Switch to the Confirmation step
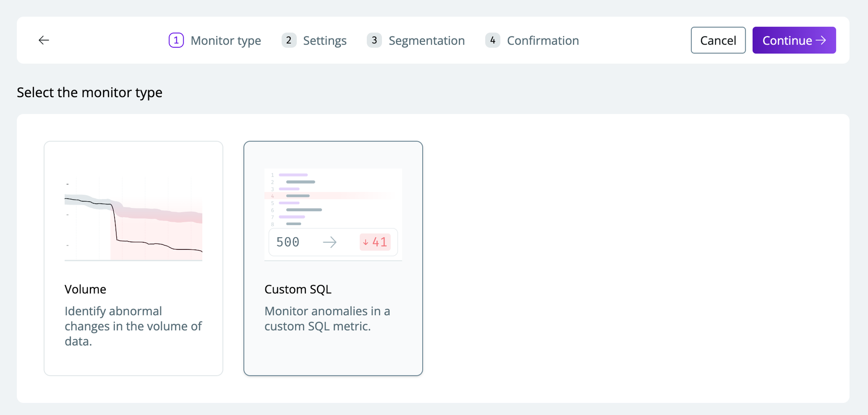 543,41
